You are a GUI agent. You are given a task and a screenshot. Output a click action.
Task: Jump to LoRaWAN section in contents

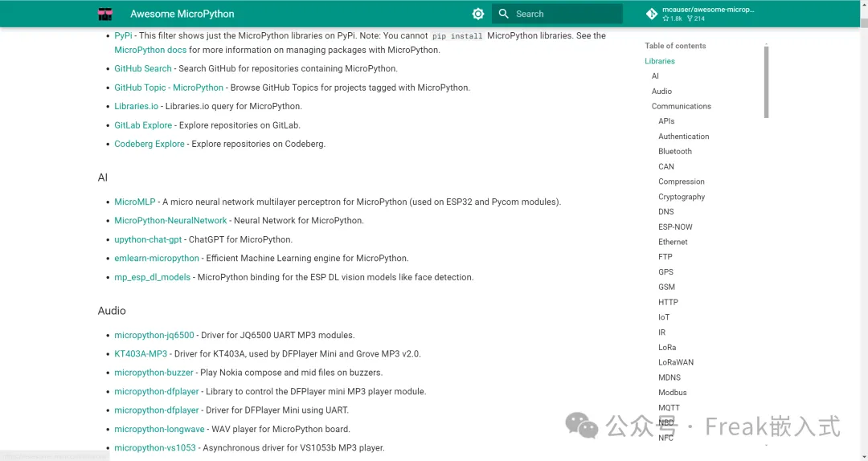click(676, 362)
